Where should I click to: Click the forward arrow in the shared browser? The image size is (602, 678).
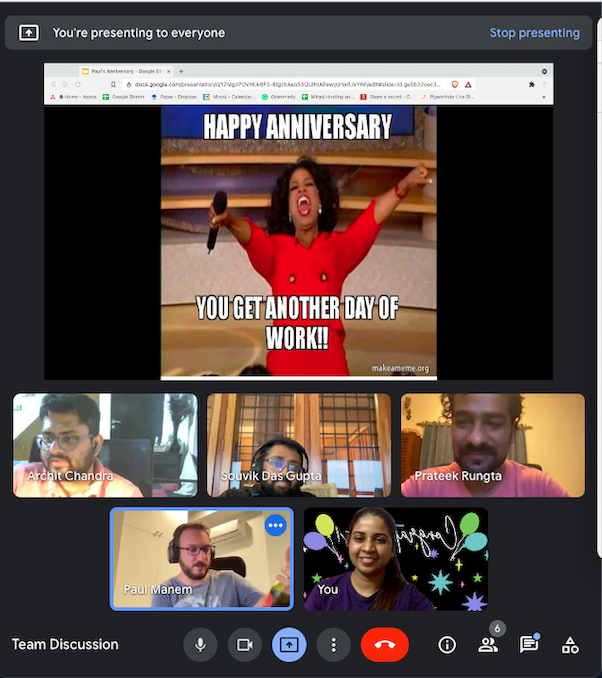point(65,84)
